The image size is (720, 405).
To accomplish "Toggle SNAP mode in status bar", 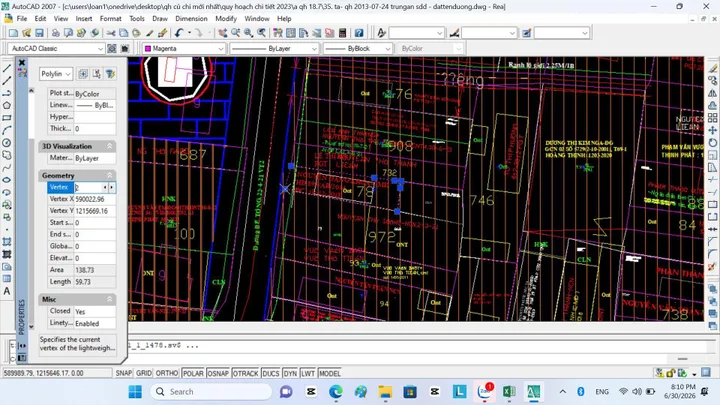I will [124, 373].
